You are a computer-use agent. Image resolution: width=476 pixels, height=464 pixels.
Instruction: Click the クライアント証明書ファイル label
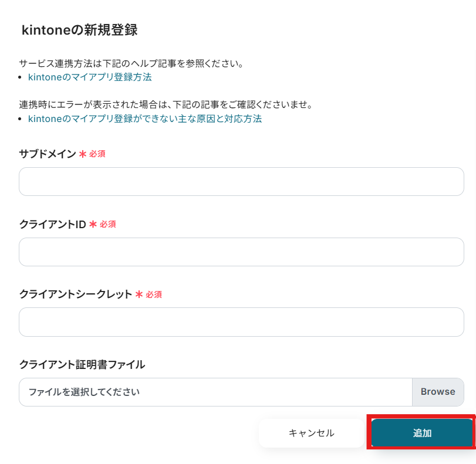[82, 364]
